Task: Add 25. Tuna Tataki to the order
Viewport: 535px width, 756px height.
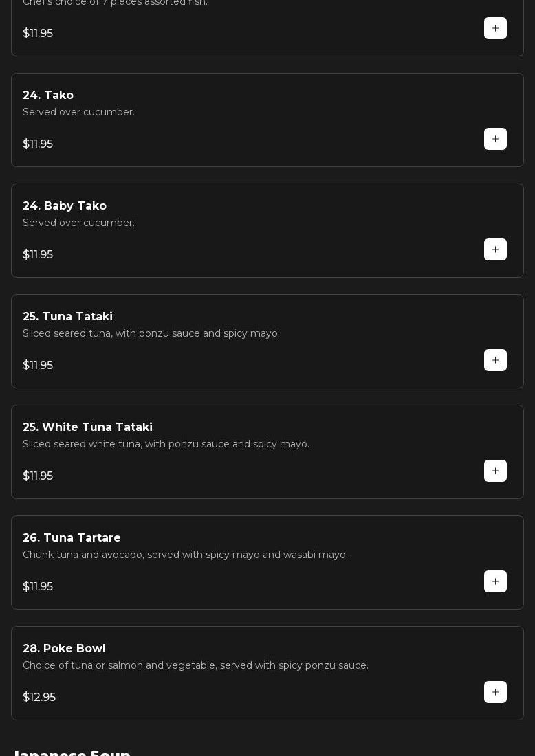Action: coord(495,360)
